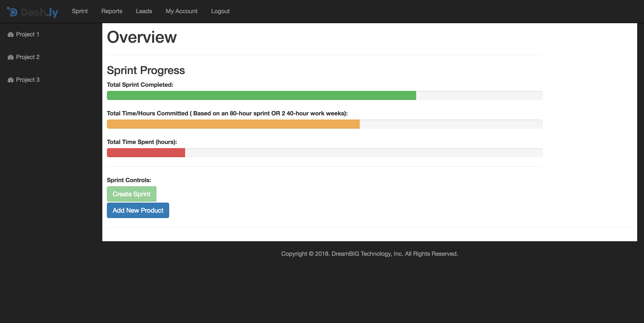Viewport: 644px width, 323px height.
Task: Open My Account in the navbar
Action: click(181, 11)
